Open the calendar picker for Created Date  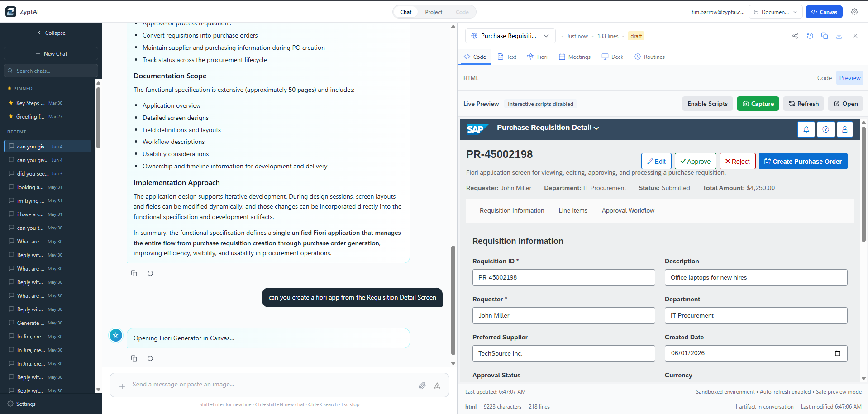tap(838, 353)
